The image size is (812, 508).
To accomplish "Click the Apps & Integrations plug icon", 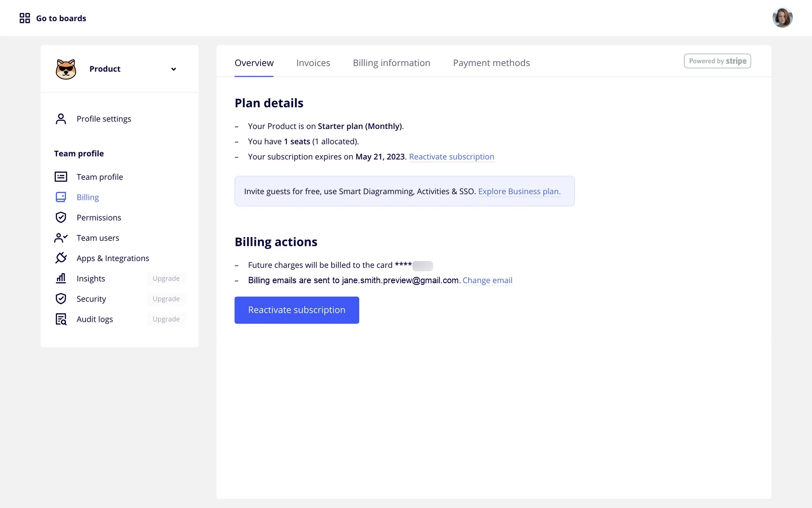I will 61,258.
